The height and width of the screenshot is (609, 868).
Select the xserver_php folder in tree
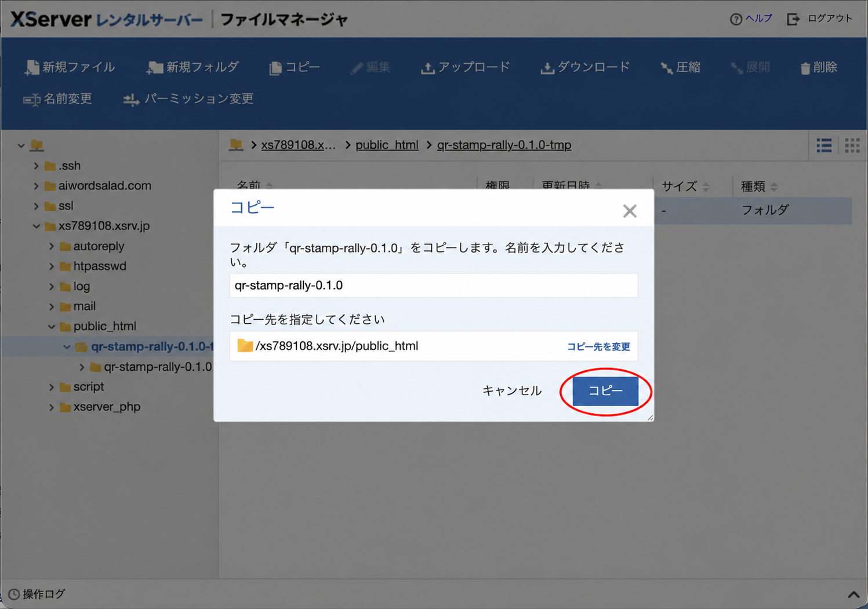point(100,407)
